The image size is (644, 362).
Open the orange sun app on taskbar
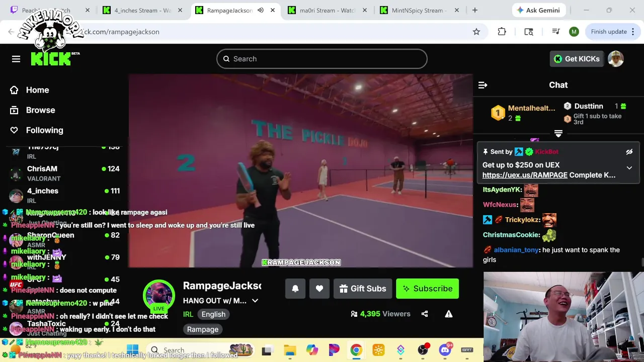coord(378,350)
